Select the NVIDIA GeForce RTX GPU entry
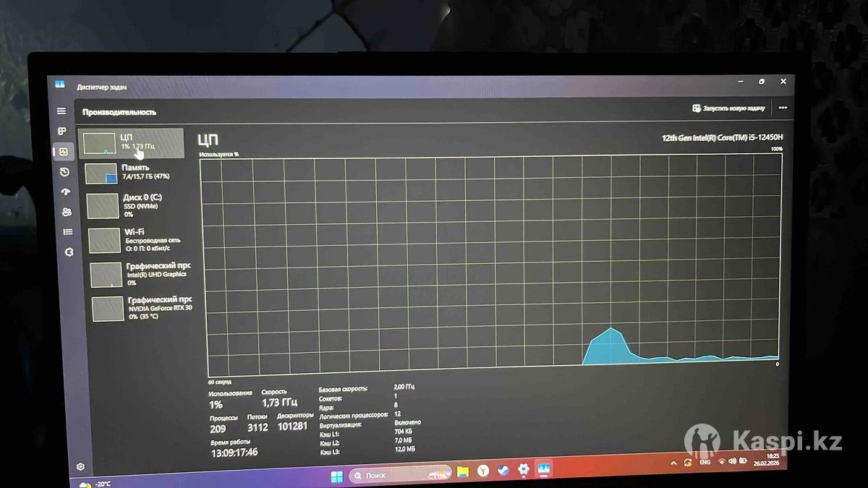 (144, 308)
